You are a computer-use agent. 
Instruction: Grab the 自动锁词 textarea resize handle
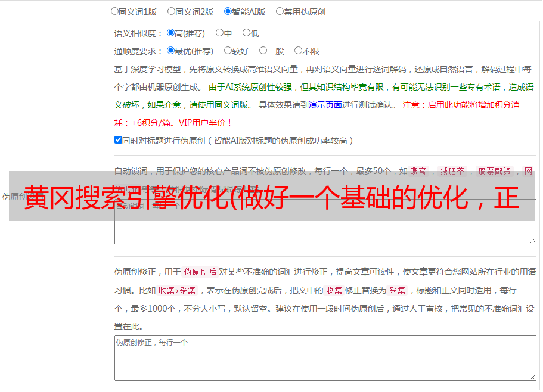pyautogui.click(x=533, y=241)
